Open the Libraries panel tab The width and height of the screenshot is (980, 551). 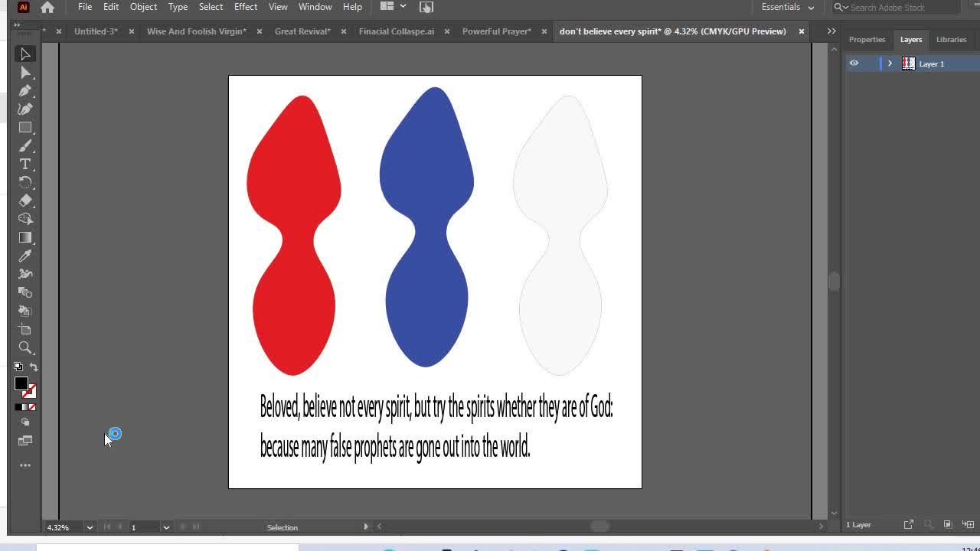click(952, 40)
